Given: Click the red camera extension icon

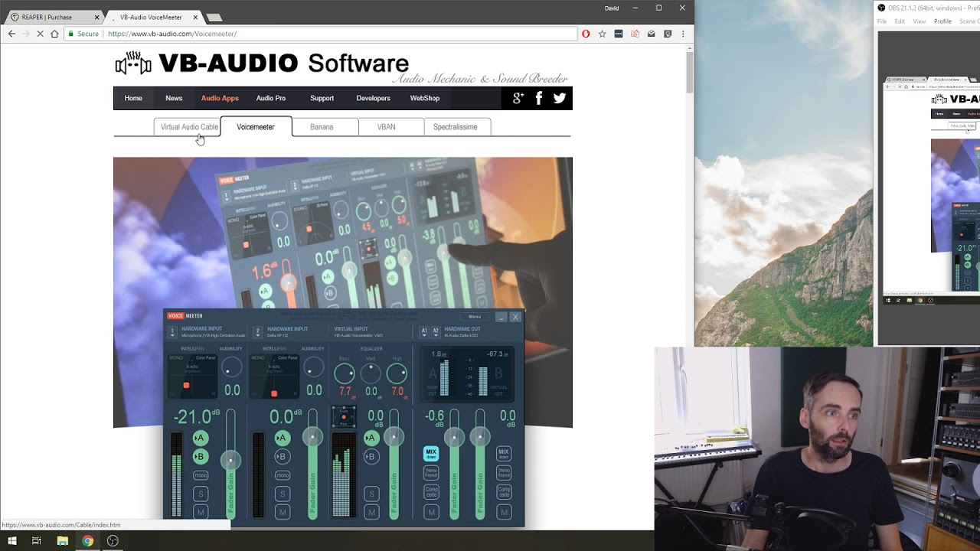Looking at the screenshot, I should coord(635,34).
